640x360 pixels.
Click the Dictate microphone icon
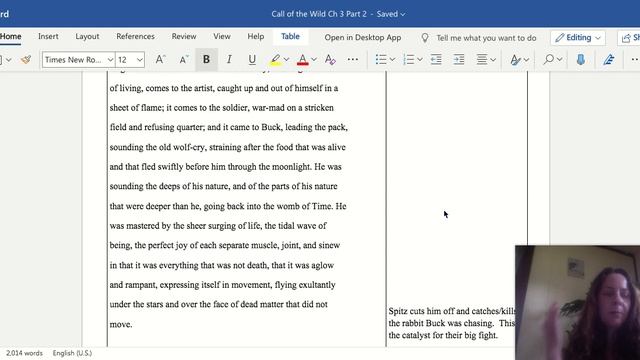point(580,60)
